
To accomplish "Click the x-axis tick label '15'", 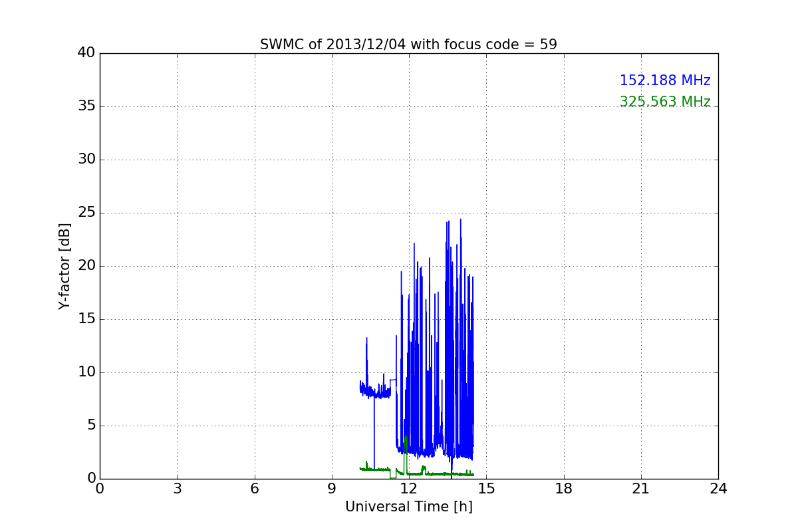I will pos(486,489).
